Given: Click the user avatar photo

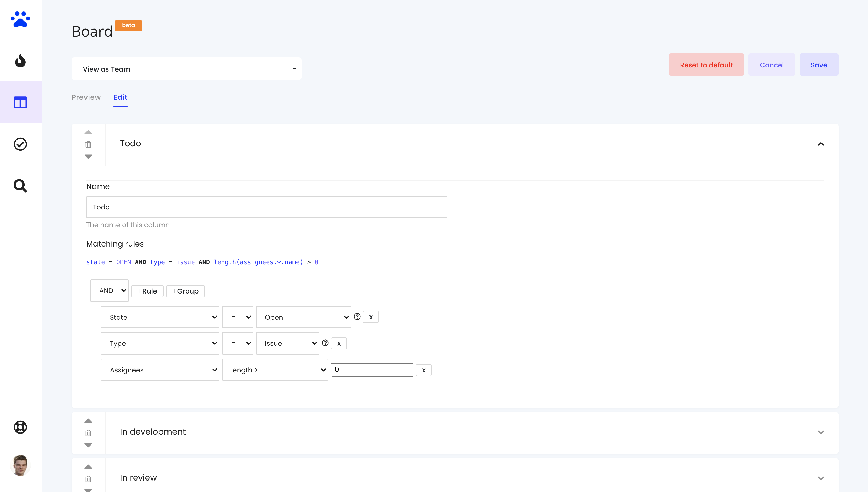Looking at the screenshot, I should tap(20, 465).
